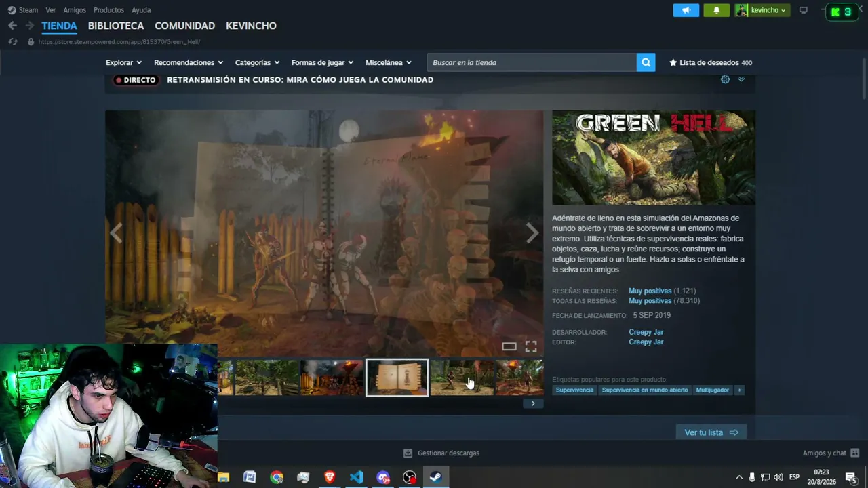Open developer Creepy Jar link
The width and height of the screenshot is (868, 488).
tap(646, 332)
